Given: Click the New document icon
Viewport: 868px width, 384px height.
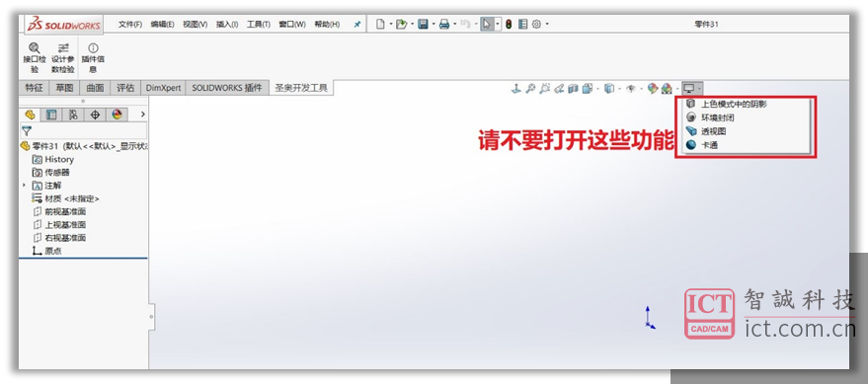Looking at the screenshot, I should coord(380,24).
